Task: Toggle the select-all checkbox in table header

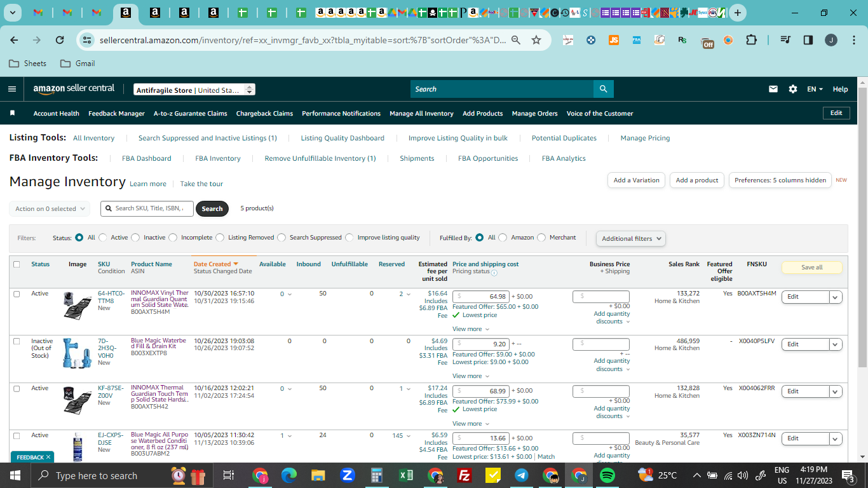Action: coord(17,264)
